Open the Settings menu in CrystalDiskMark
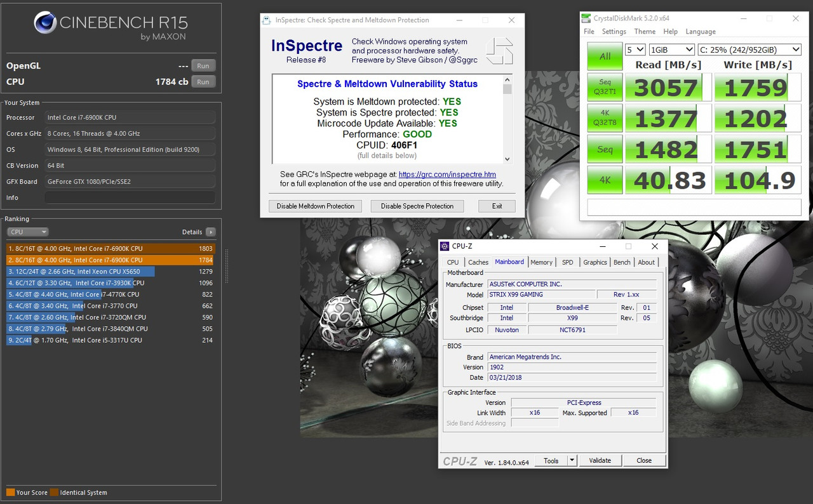This screenshot has width=813, height=504. coord(614,31)
